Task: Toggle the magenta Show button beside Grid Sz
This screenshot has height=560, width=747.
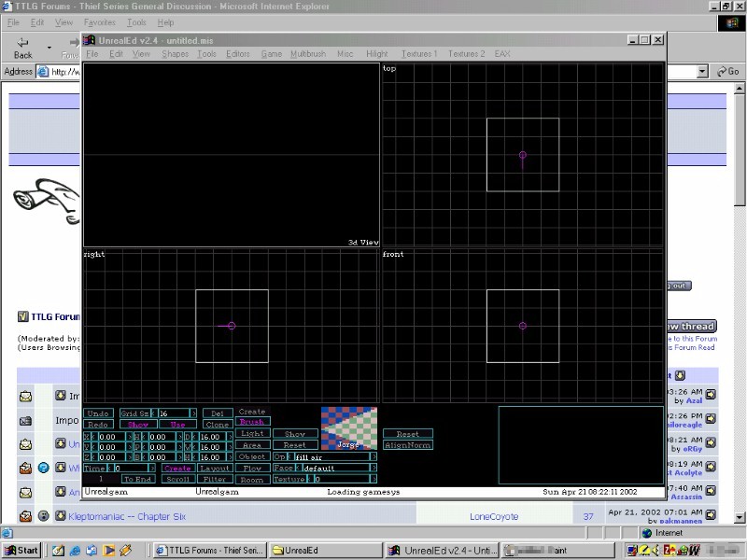Action: (x=137, y=425)
